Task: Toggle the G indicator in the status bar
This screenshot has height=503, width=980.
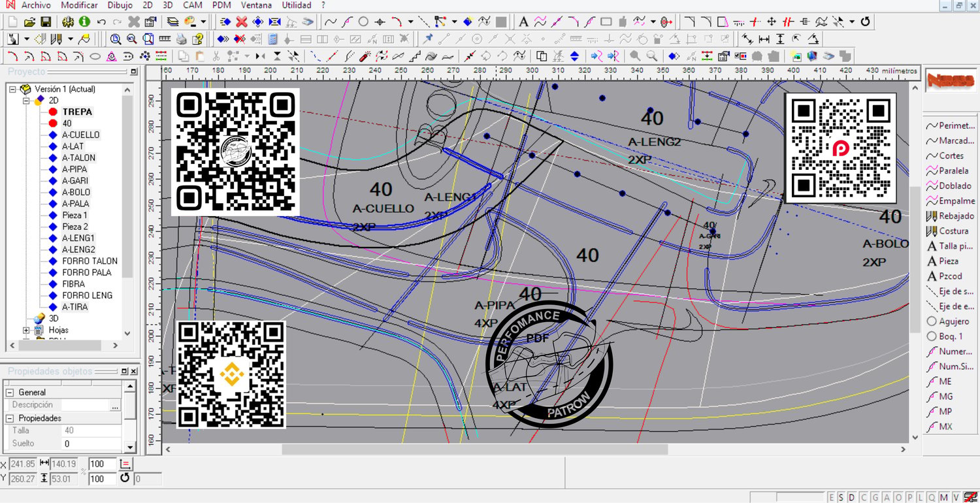Action: coord(875,497)
